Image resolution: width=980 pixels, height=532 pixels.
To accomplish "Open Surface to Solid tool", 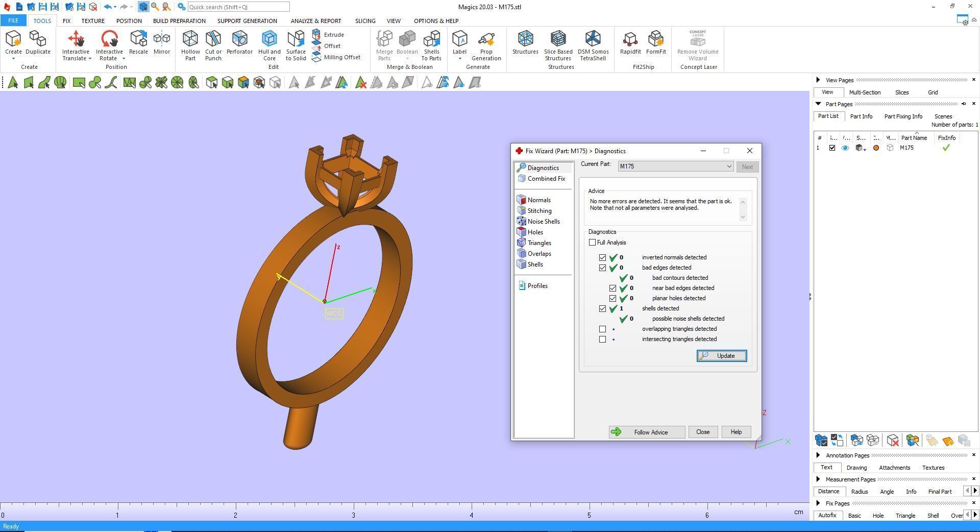I will coord(296,45).
